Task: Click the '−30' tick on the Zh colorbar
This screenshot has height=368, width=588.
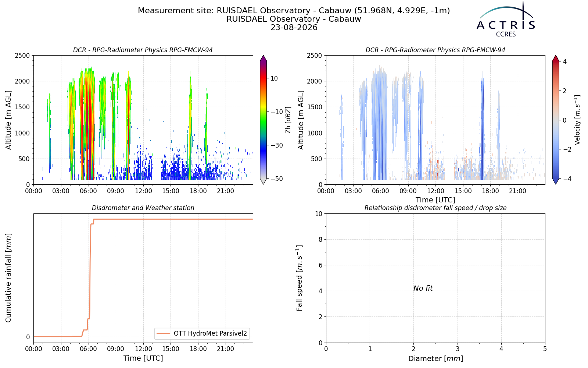Action: pyautogui.click(x=277, y=145)
